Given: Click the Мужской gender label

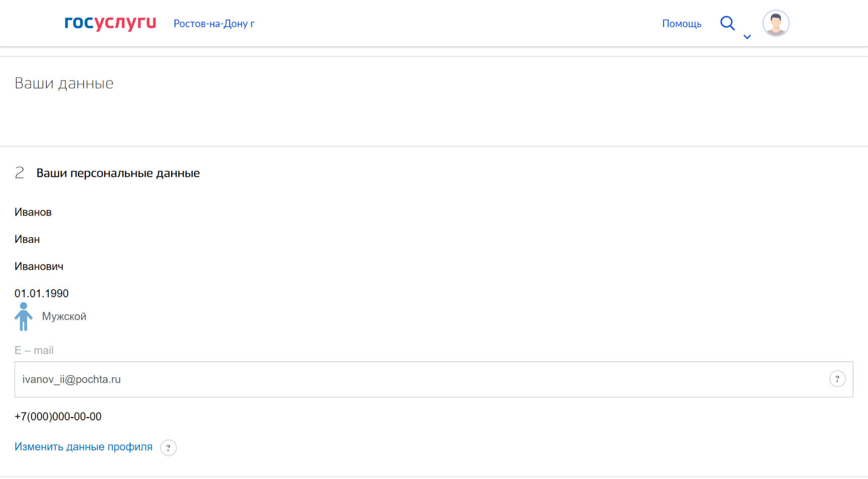Looking at the screenshot, I should click(x=64, y=316).
